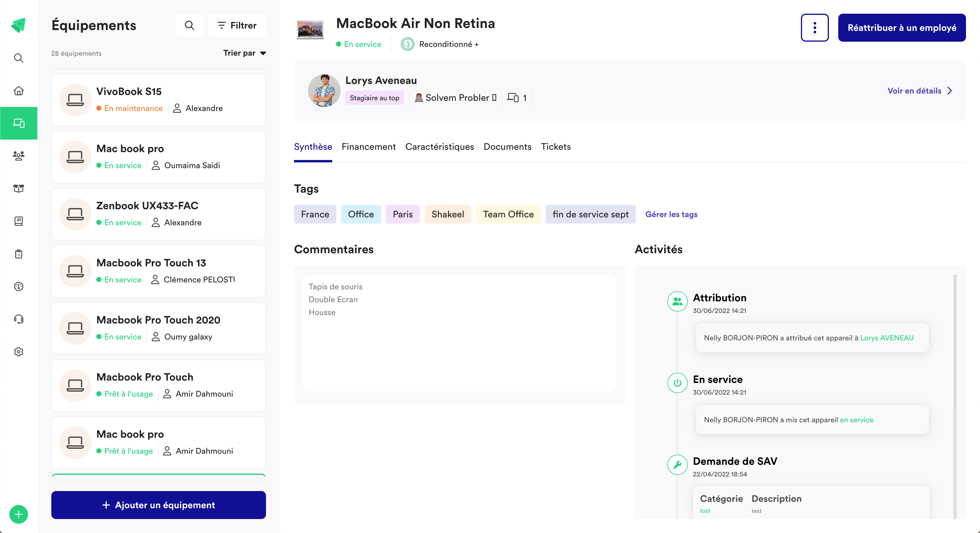This screenshot has height=533, width=980.
Task: Follow the en service activity link
Action: [x=856, y=420]
